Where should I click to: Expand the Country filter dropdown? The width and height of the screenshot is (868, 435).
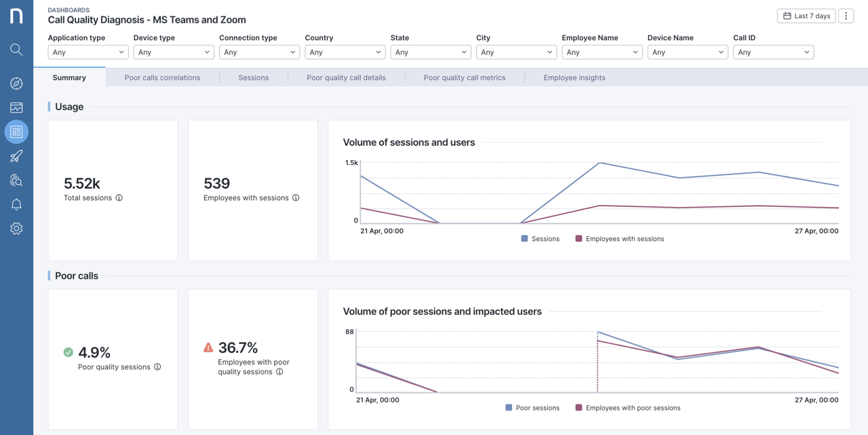coord(344,52)
